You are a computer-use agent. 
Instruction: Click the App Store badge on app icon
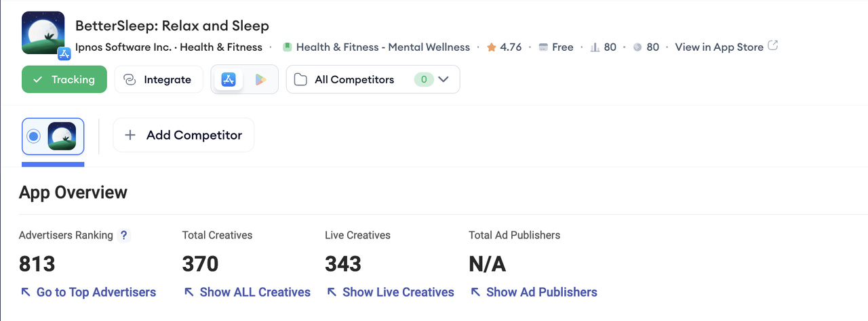click(64, 53)
